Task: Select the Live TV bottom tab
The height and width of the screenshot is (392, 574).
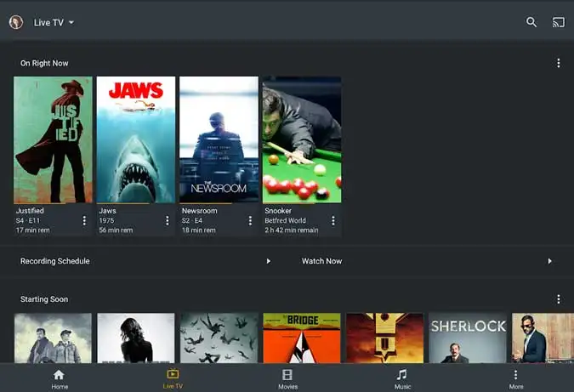Action: (x=173, y=379)
